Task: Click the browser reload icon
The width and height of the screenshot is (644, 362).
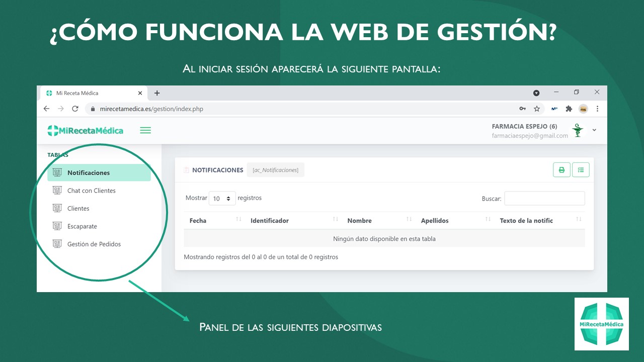Action: pyautogui.click(x=75, y=109)
